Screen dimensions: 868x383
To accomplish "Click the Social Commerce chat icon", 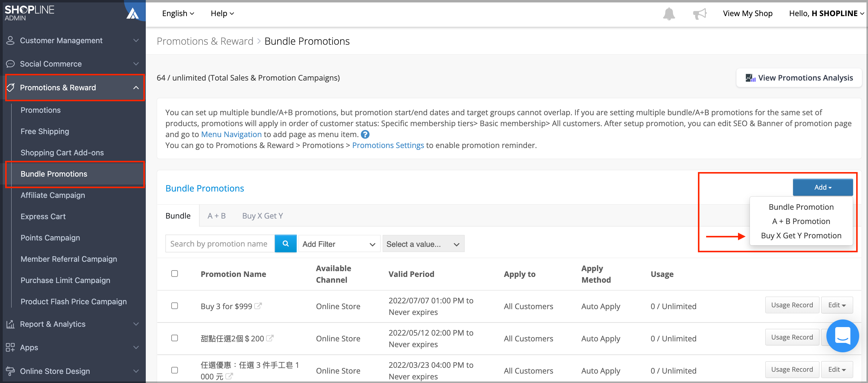I will click(x=10, y=64).
